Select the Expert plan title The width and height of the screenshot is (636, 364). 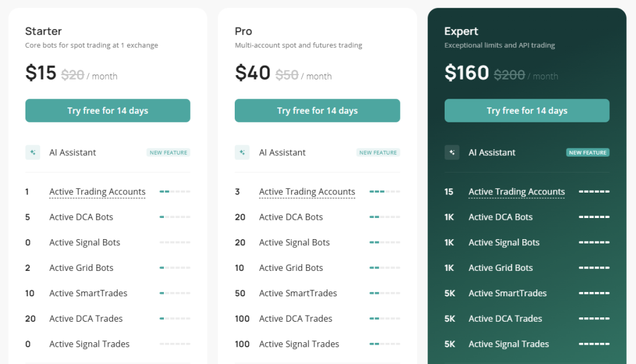click(x=461, y=31)
